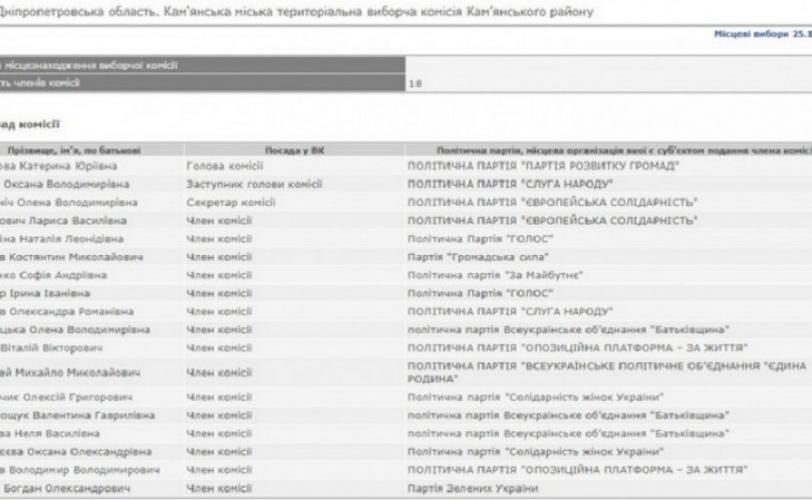
Task: Select the page title "Дніпропетровська область. Кам'янська міська..."
Action: [296, 11]
